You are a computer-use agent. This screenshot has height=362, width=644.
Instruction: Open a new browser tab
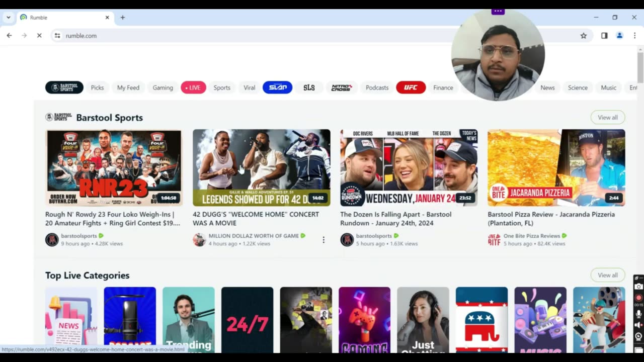(x=122, y=18)
